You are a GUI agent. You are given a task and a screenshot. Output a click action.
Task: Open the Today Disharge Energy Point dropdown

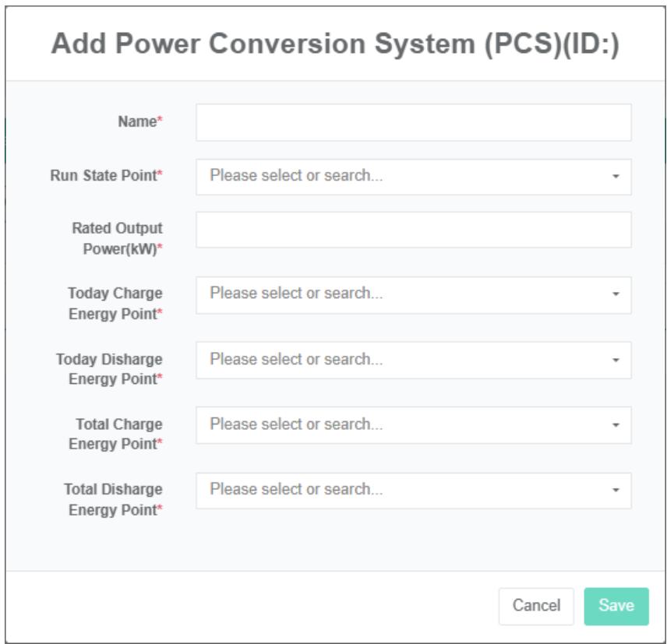[405, 360]
